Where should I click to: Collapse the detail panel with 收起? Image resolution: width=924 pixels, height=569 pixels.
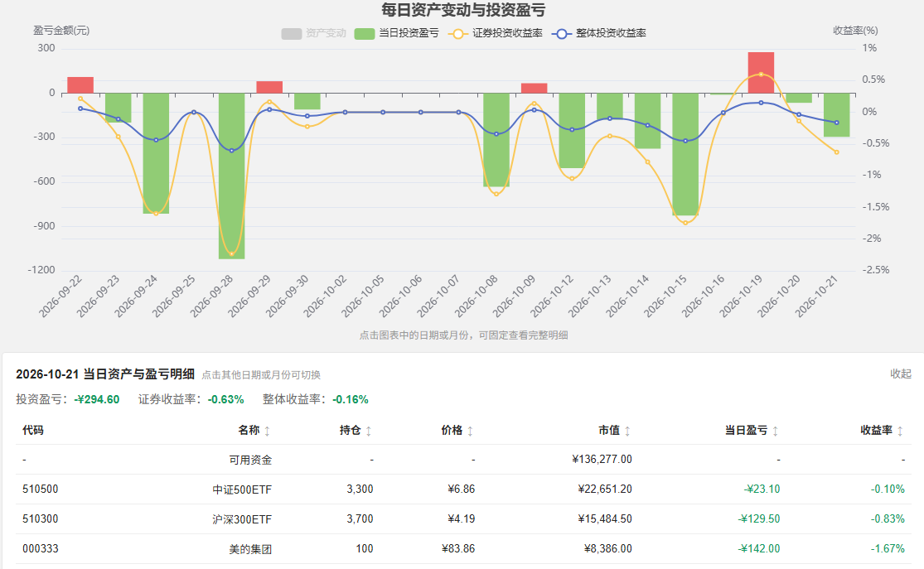coord(901,374)
